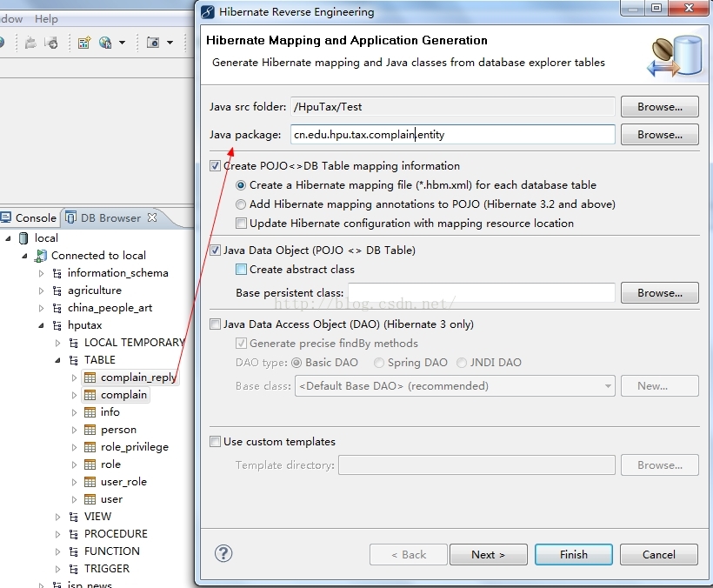Click the info table icon

(90, 412)
